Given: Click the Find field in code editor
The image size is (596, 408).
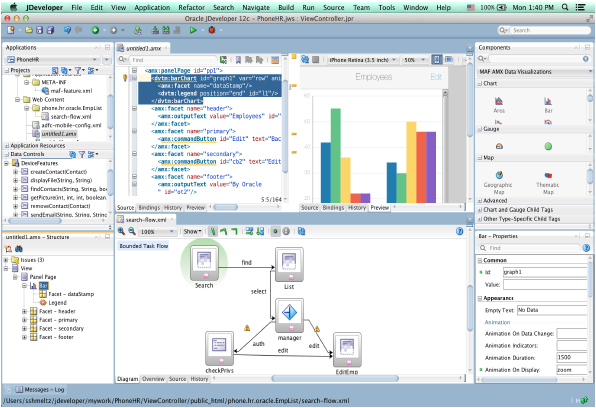Looking at the screenshot, I should [173, 60].
